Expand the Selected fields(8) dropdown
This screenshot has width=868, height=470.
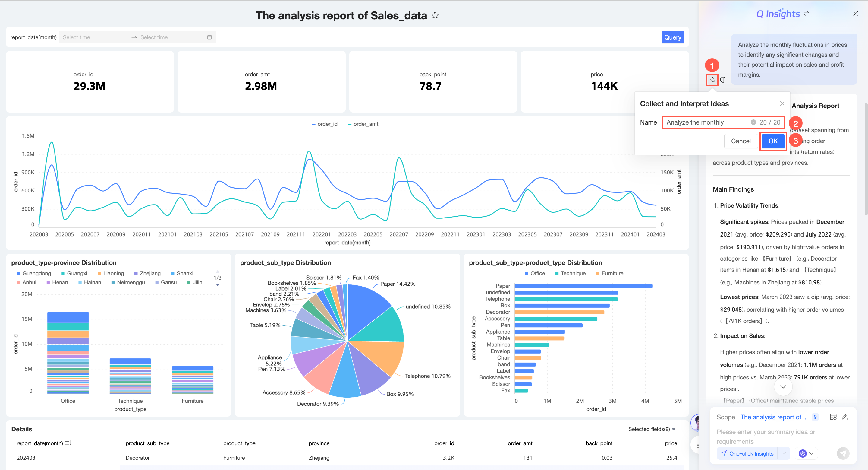click(x=652, y=429)
